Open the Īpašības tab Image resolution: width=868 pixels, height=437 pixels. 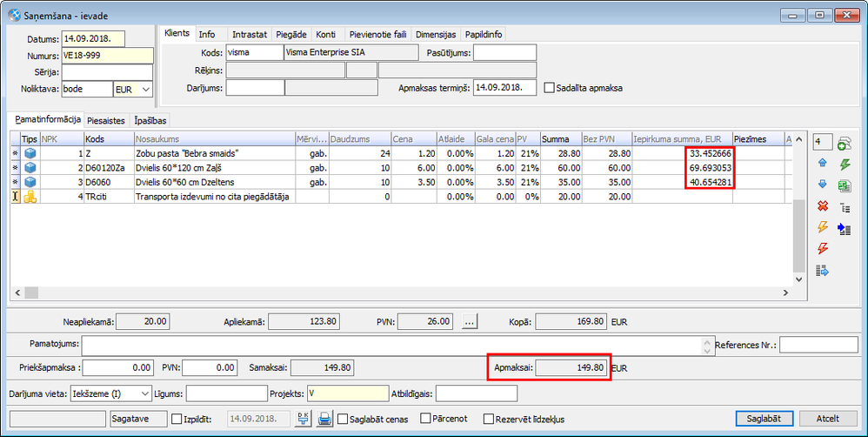[x=150, y=120]
